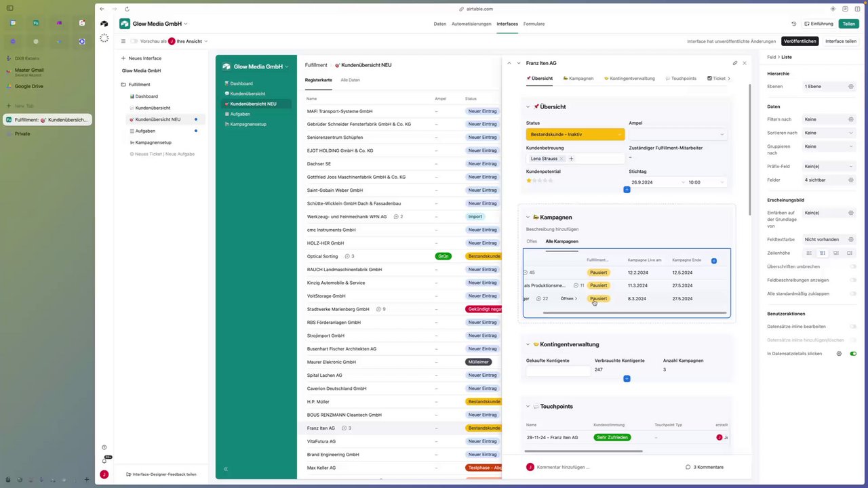Viewport: 868px width, 488px height.
Task: Open the gear settings for Felder
Action: point(851,180)
